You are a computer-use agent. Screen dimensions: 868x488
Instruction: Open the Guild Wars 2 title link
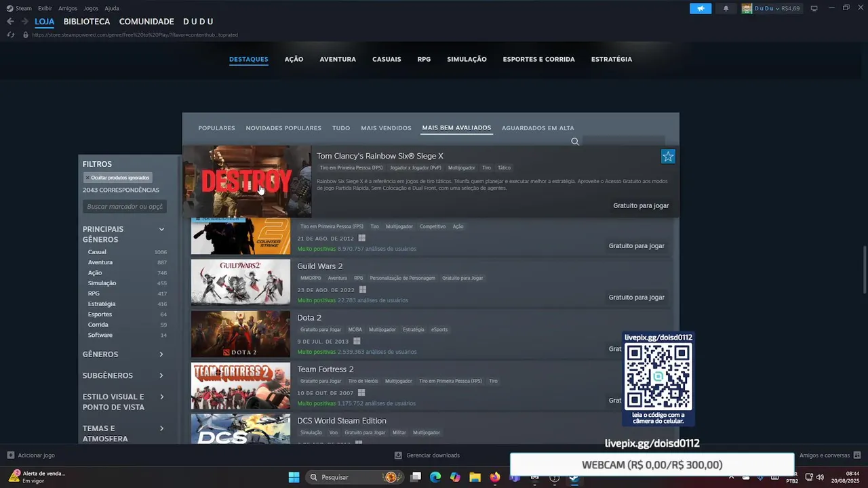[x=320, y=266]
